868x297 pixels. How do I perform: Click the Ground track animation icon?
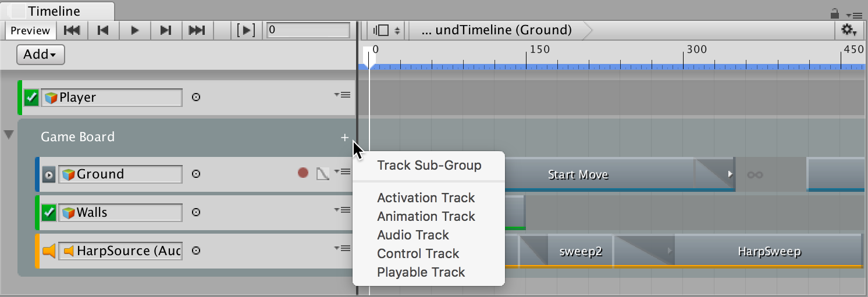point(49,174)
